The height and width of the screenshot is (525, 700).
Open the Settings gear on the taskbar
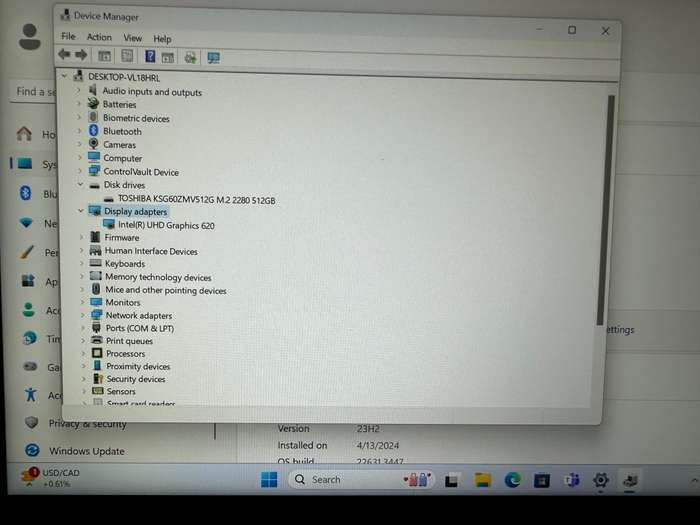[x=601, y=480]
